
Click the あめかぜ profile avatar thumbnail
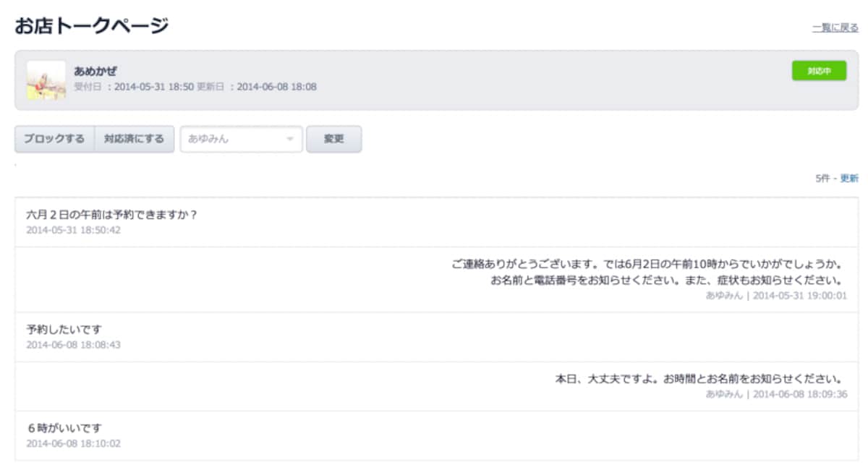[x=46, y=80]
